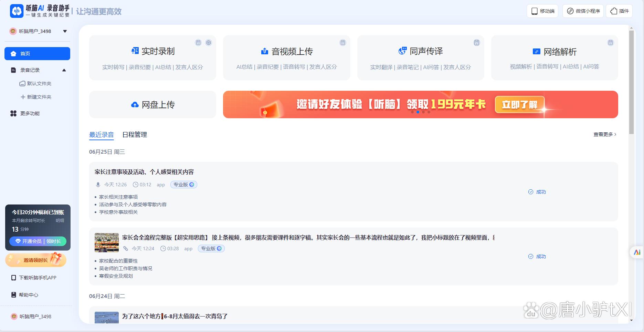Switch to the 日程管理 tab

coord(135,134)
